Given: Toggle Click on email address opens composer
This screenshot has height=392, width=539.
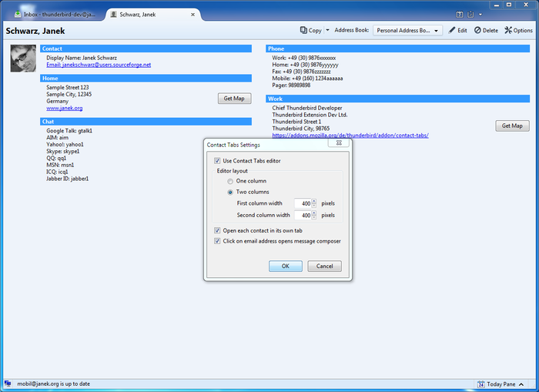Looking at the screenshot, I should tap(217, 241).
